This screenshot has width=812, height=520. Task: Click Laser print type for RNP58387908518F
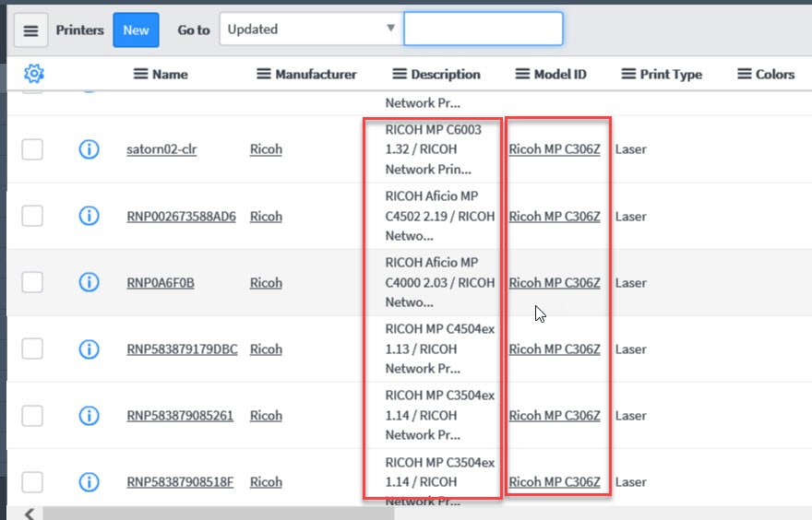click(631, 482)
